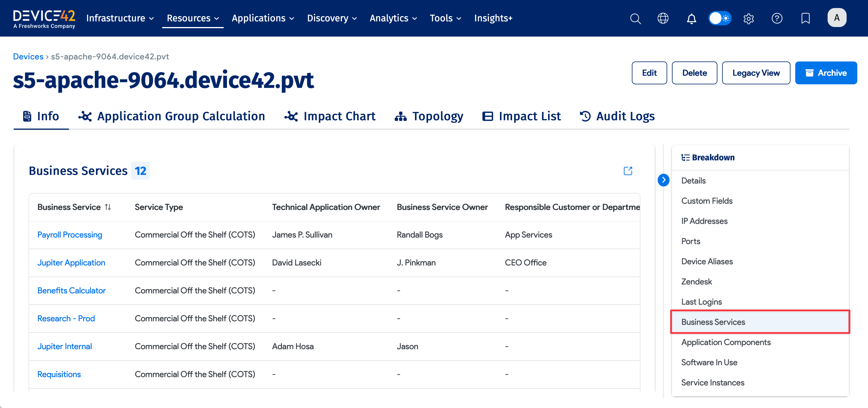Screen dimensions: 868x408
Task: Open Business Services in external view
Action: (628, 171)
